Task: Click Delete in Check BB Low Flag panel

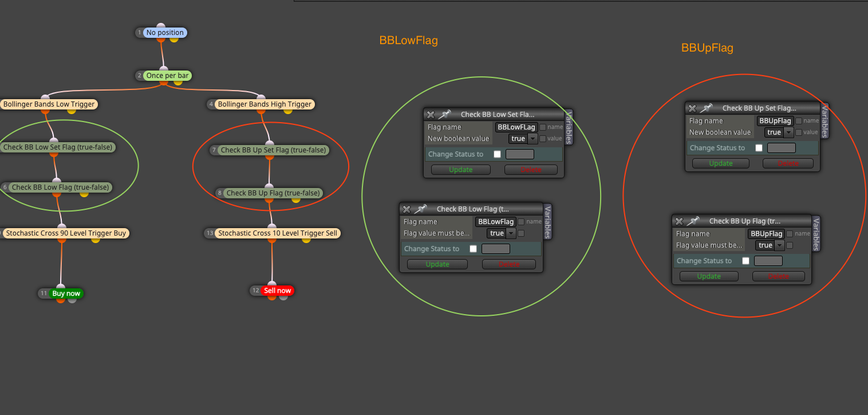Action: [509, 264]
